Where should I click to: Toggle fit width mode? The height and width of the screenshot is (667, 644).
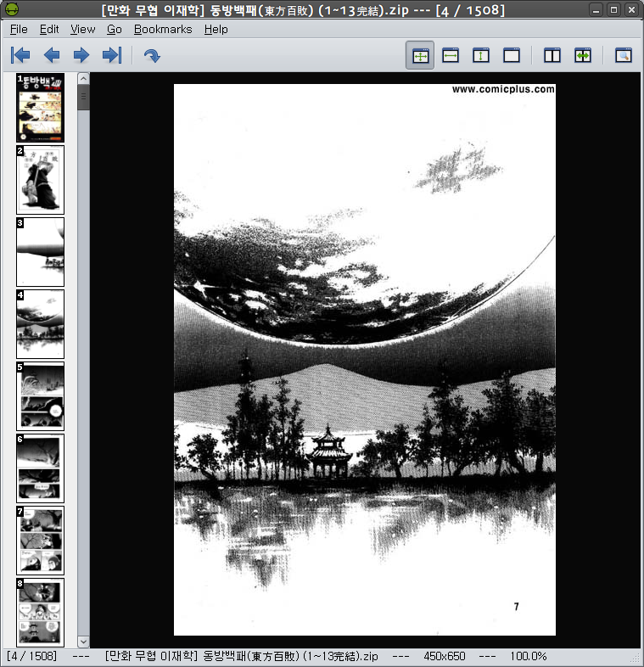(451, 55)
